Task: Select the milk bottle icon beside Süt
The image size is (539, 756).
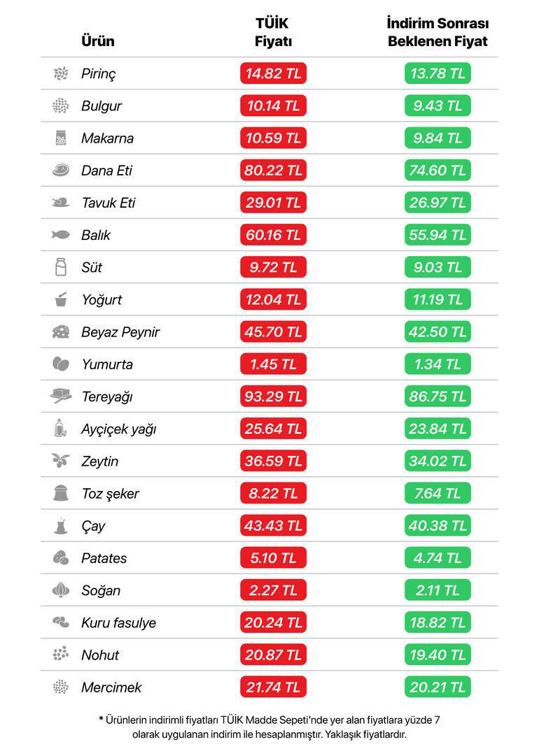Action: coord(61,267)
